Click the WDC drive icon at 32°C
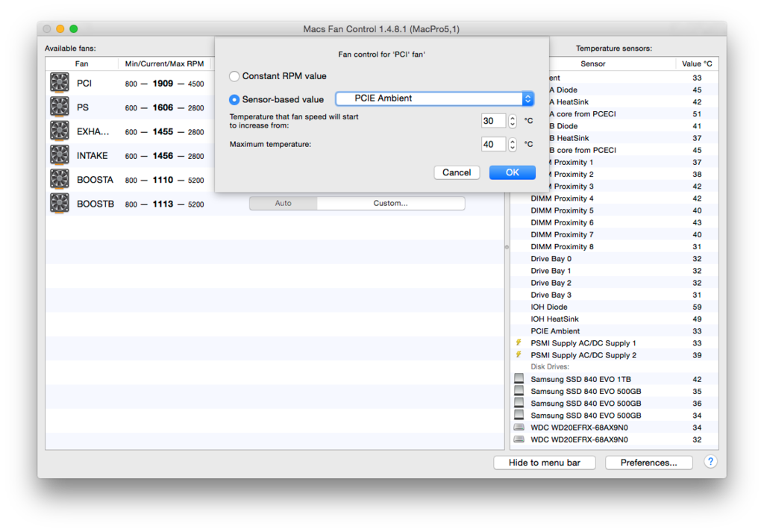This screenshot has width=764, height=532. point(519,439)
